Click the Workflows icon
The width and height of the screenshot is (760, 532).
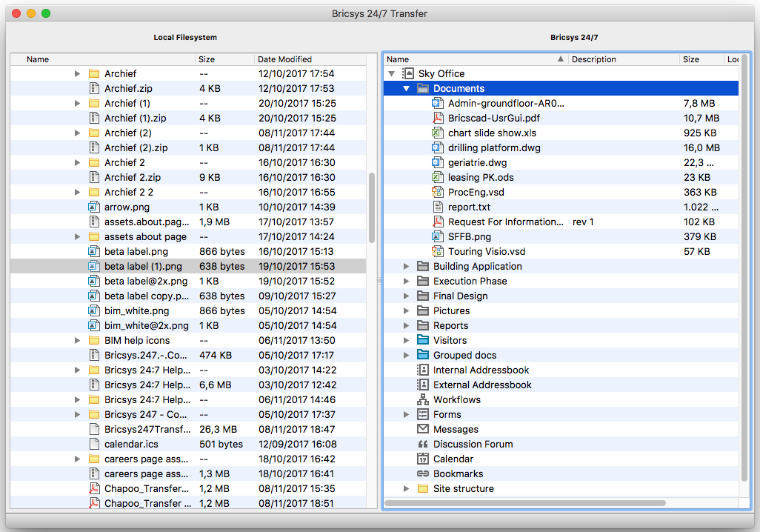[x=423, y=399]
